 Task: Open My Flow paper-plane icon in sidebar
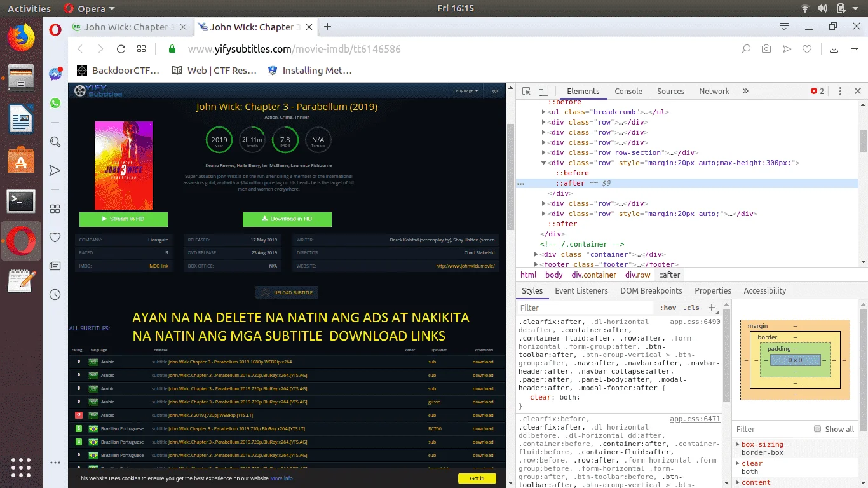pyautogui.click(x=55, y=170)
